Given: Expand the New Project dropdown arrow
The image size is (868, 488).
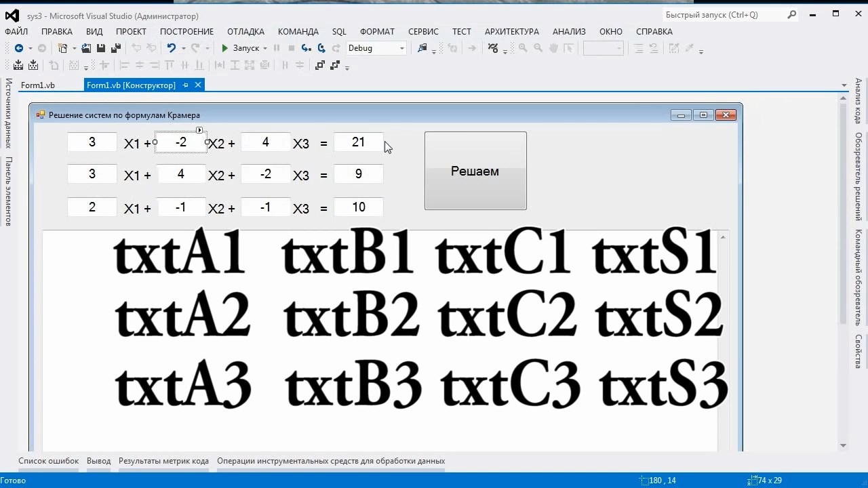Looking at the screenshot, I should (x=74, y=48).
